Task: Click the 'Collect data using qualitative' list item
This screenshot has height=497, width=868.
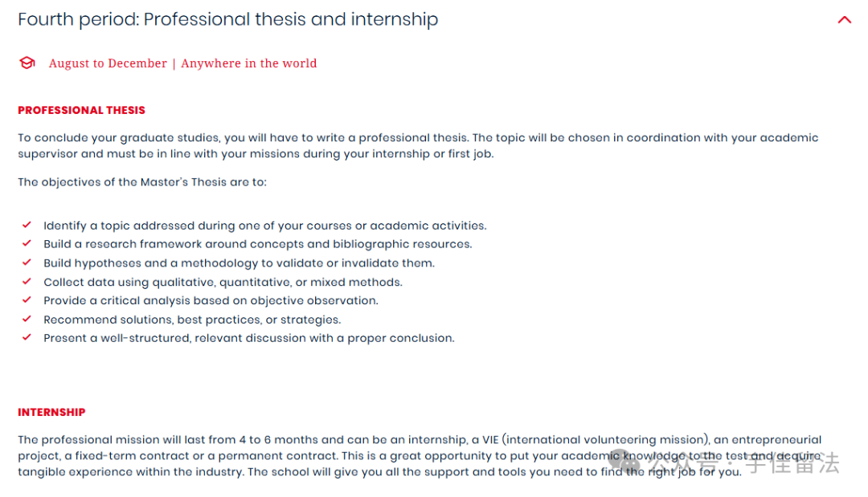Action: click(223, 282)
